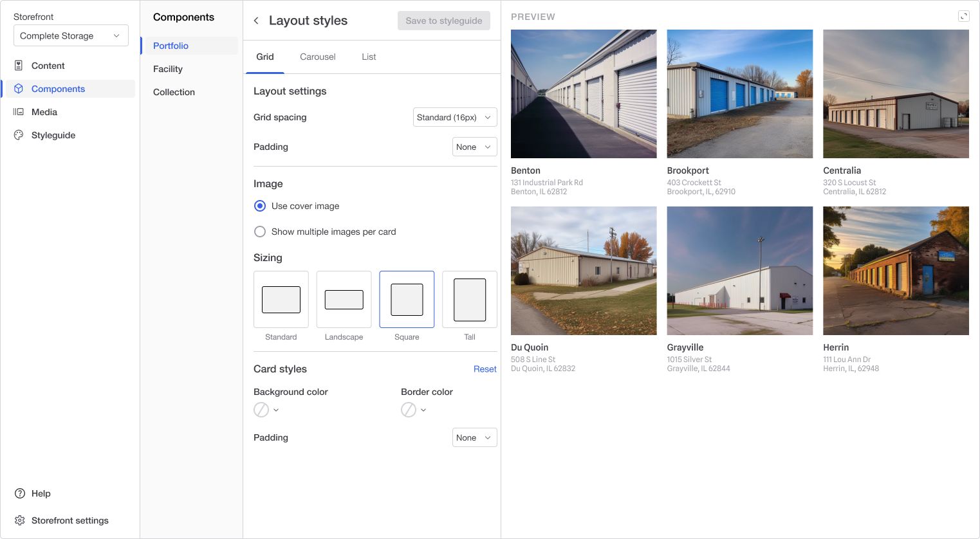The width and height of the screenshot is (980, 539).
Task: Choose the Tall sizing option
Action: coord(470,300)
